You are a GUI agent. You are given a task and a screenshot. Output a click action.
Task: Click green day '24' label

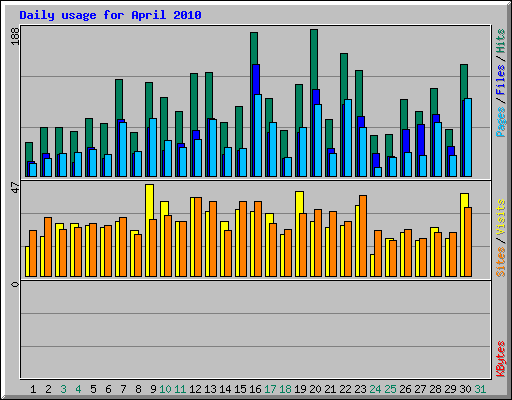pyautogui.click(x=375, y=389)
